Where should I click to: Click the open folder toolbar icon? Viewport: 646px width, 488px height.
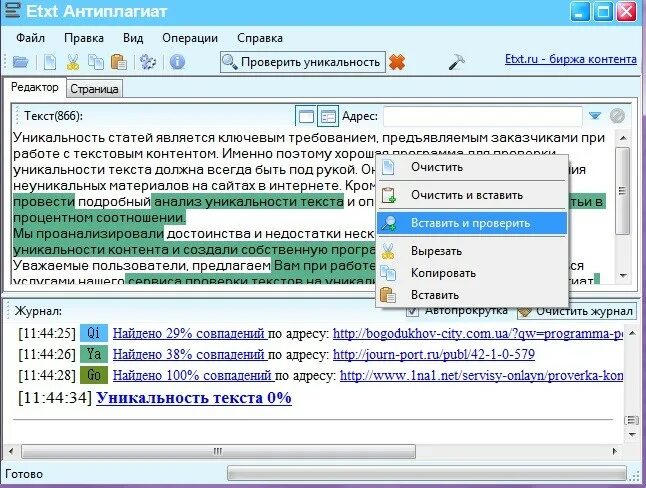20,62
